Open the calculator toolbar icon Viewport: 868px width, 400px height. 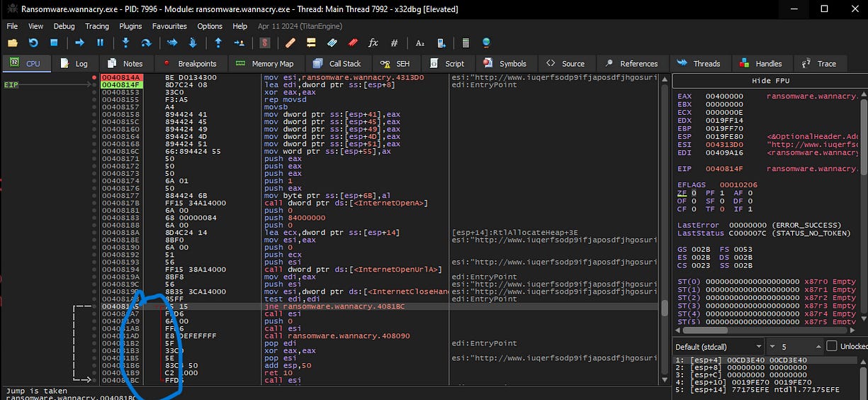(466, 43)
